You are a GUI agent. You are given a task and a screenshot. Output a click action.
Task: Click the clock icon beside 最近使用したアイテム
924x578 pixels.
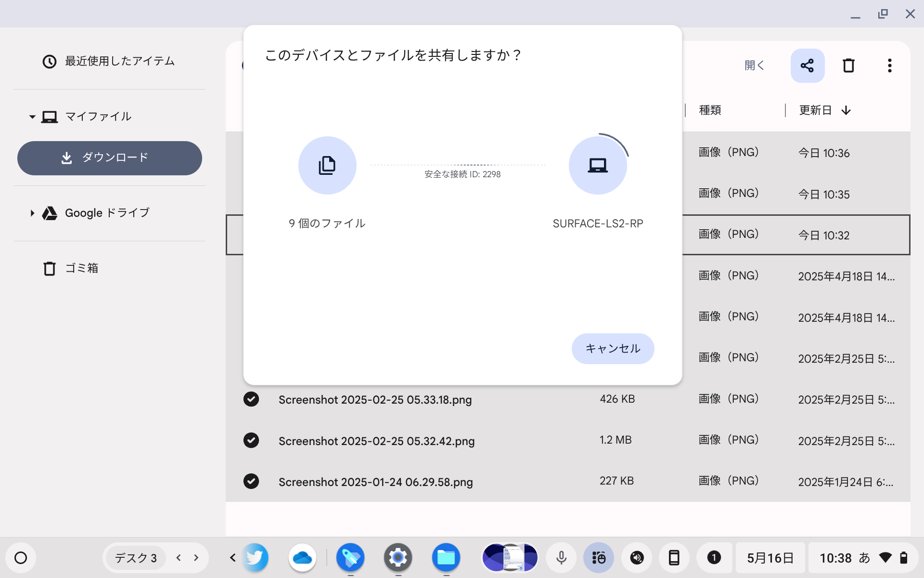pos(50,61)
